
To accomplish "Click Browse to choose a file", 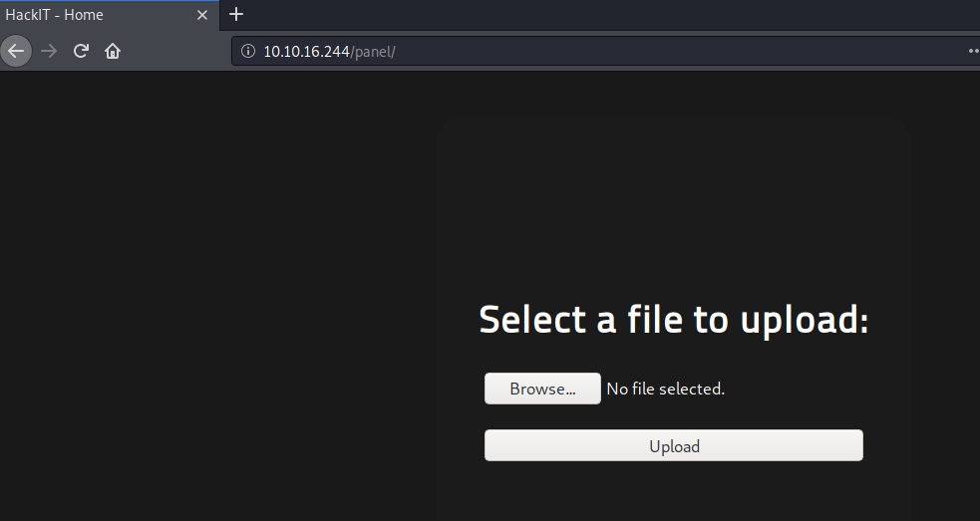I will coord(542,389).
